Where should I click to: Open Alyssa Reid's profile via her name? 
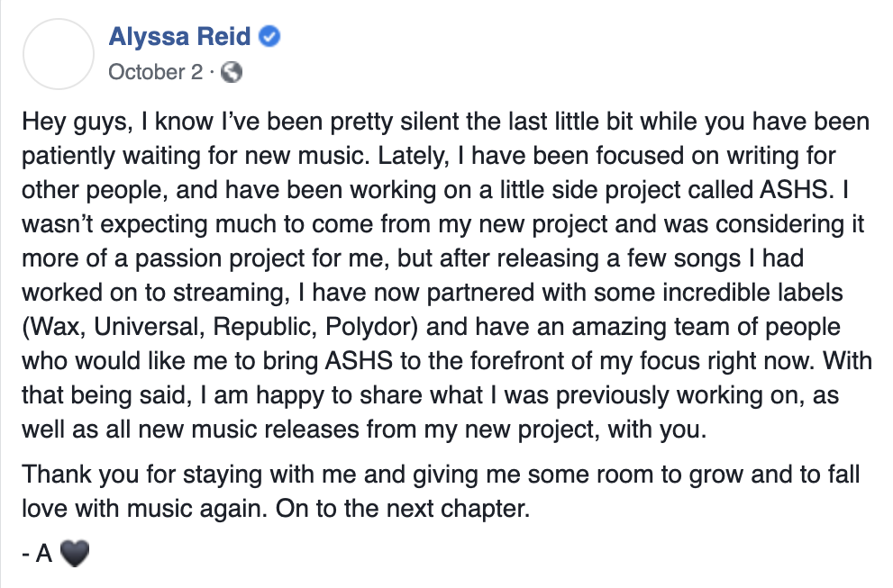[x=180, y=36]
